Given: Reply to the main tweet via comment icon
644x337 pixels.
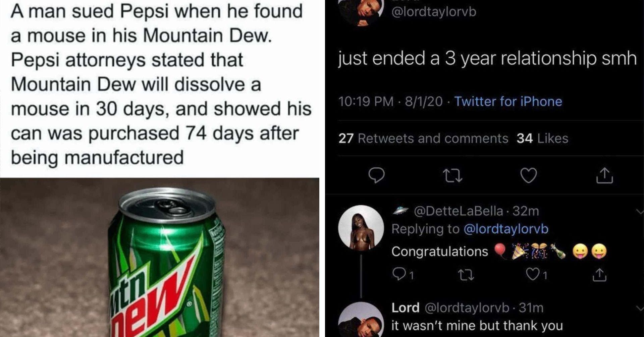Looking at the screenshot, I should (376, 175).
